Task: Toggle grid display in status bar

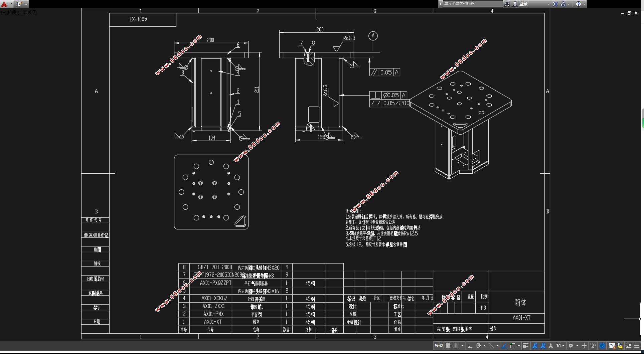Action: point(448,346)
